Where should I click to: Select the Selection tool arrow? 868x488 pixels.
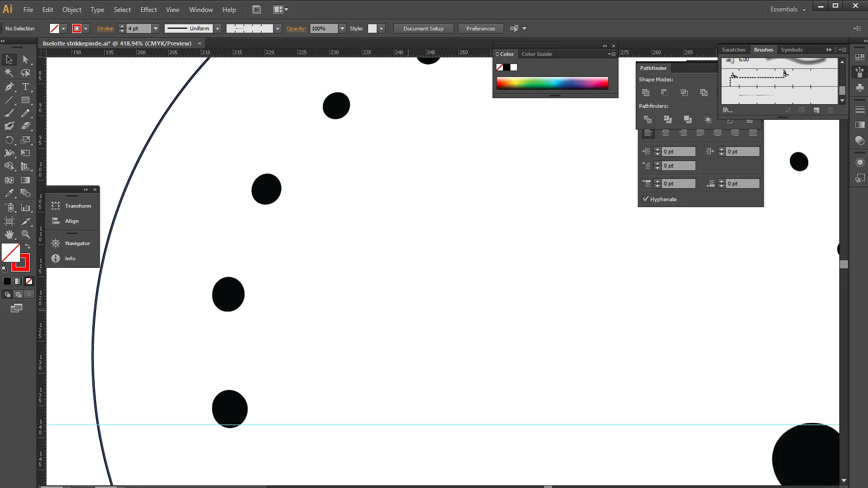[x=9, y=60]
